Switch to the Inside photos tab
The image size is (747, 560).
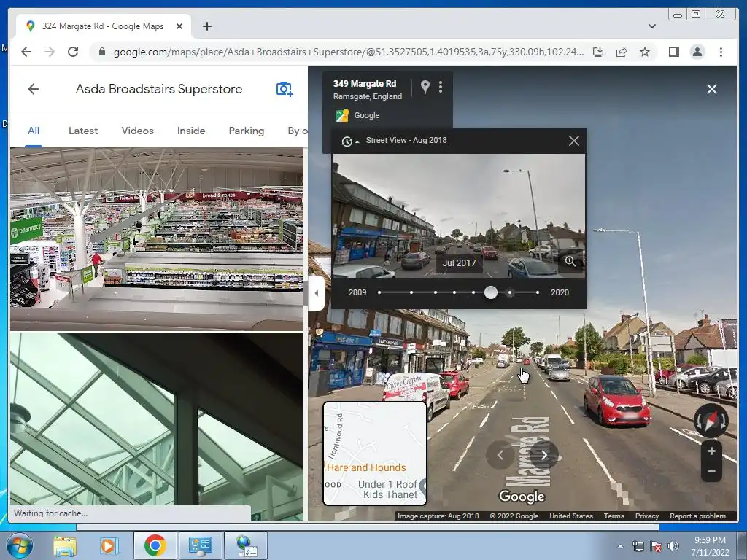pyautogui.click(x=191, y=131)
